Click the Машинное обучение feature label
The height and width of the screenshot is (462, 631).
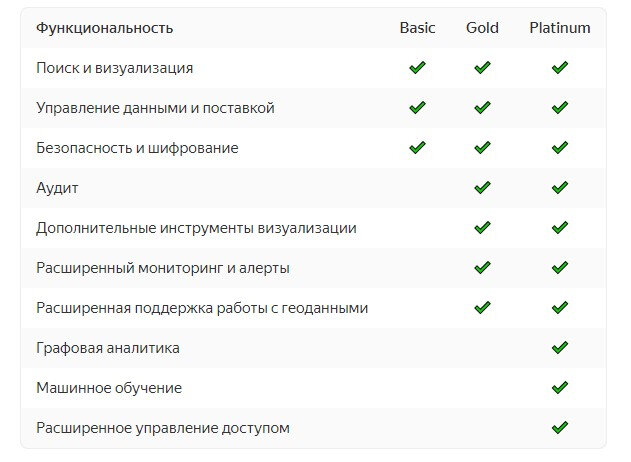pyautogui.click(x=109, y=388)
